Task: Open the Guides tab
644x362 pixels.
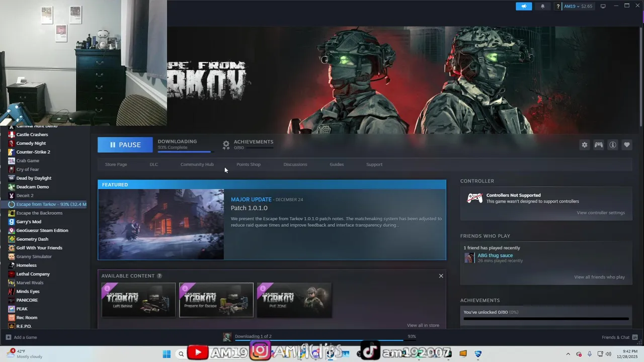Action: [x=337, y=164]
